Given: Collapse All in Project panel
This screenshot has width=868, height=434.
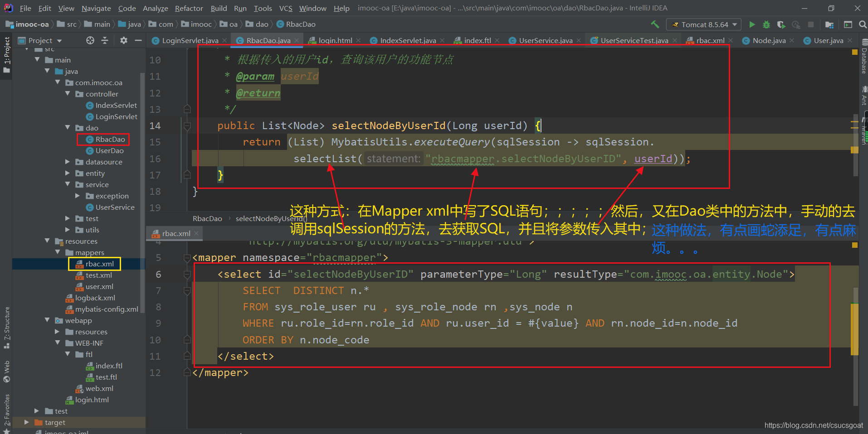Looking at the screenshot, I should 105,40.
